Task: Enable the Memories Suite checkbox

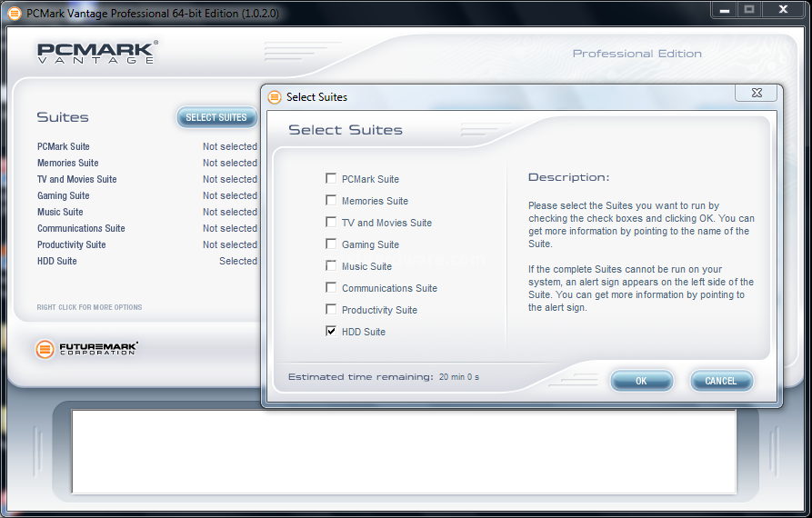Action: (x=331, y=200)
